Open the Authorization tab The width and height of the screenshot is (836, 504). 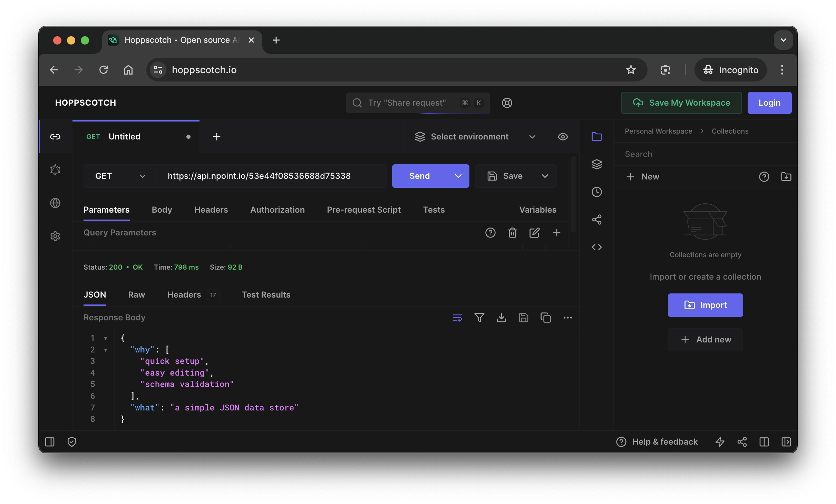(278, 210)
